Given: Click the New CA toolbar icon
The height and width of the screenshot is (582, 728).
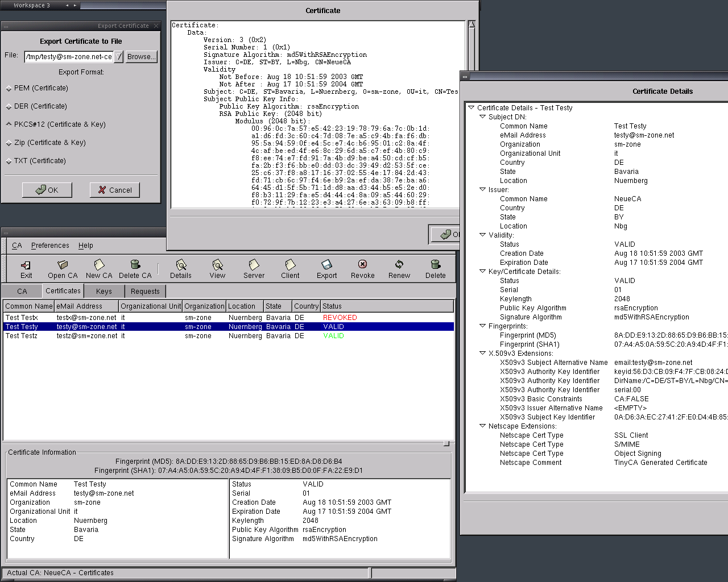Looking at the screenshot, I should point(99,265).
